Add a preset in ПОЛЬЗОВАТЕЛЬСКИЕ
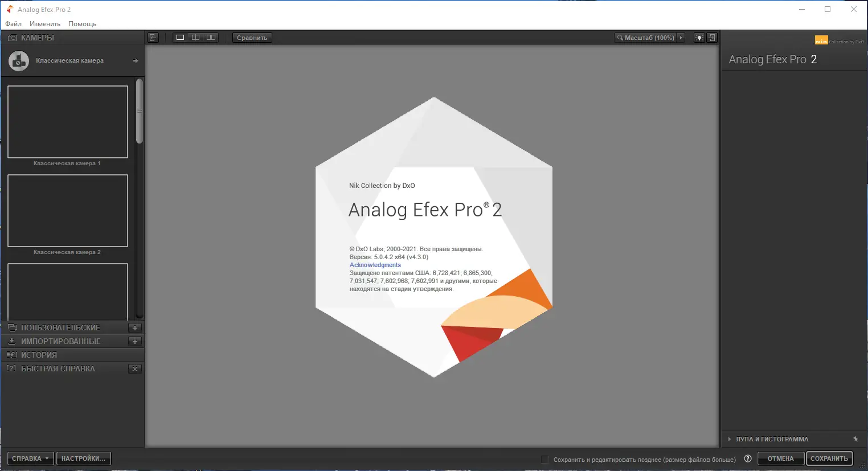Image resolution: width=868 pixels, height=471 pixels. (x=135, y=327)
